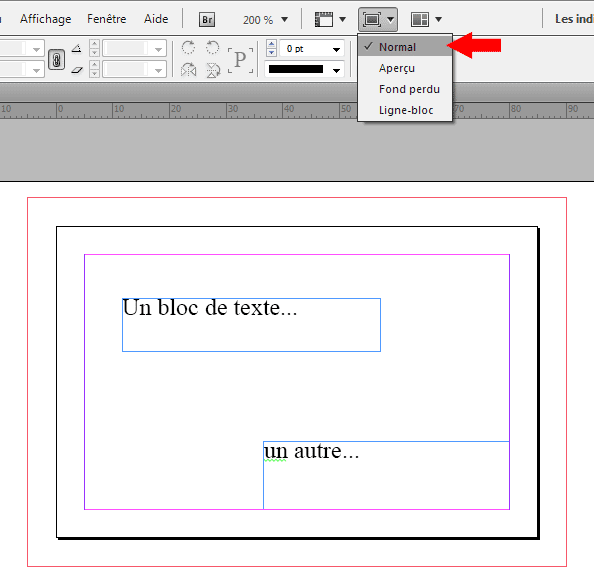Expand the screen mode dropdown arrow
Viewport: 594px width, 579px height.
(391, 20)
